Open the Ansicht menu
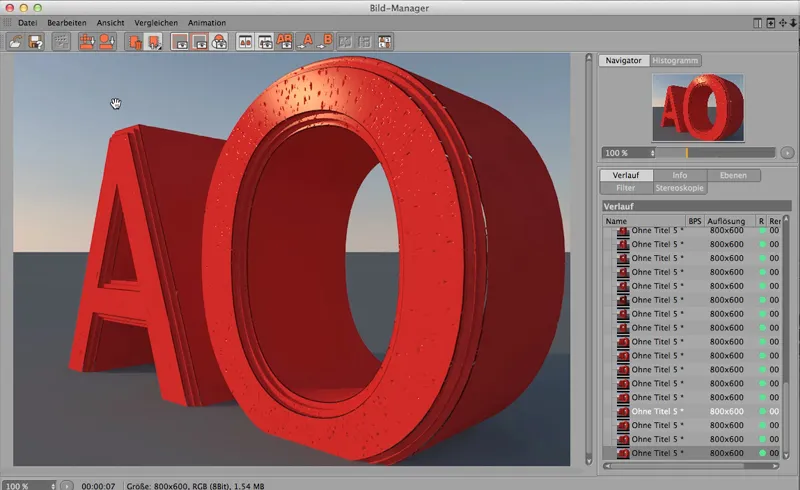The image size is (800, 490). [x=111, y=23]
